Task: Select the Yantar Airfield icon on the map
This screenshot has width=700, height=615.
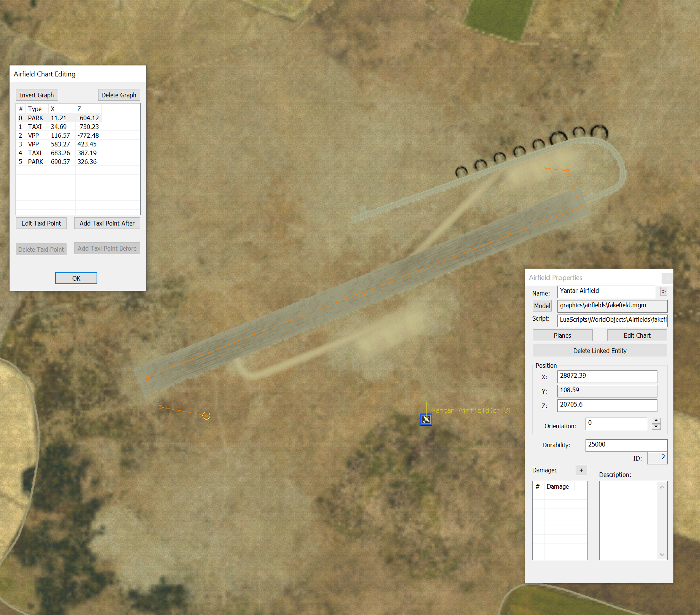Action: (426, 420)
